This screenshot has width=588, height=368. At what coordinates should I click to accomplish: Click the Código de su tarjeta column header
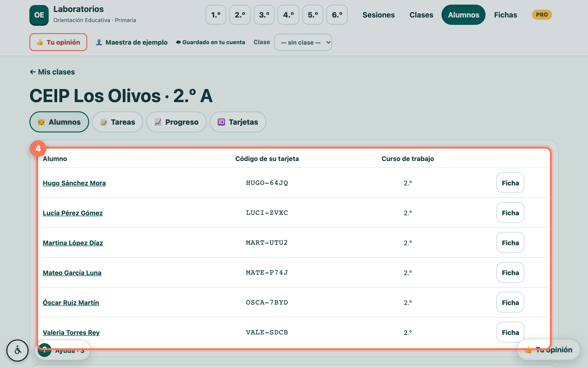pos(267,159)
